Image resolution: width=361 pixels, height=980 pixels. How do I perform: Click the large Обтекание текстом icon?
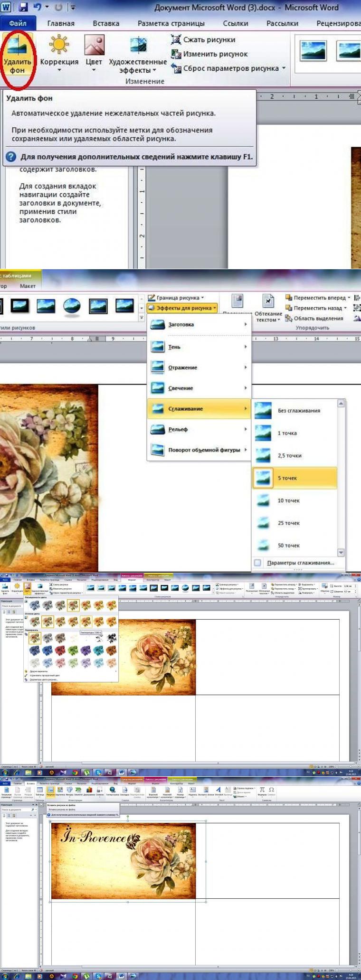coord(268,308)
